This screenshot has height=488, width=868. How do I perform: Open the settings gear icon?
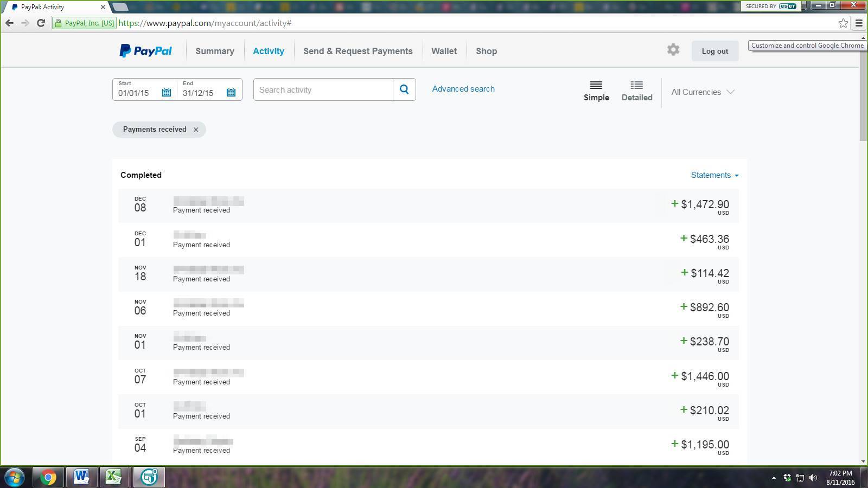tap(673, 50)
